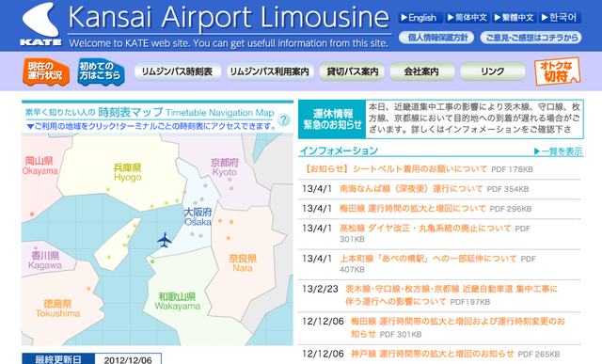Open the 個人情報保護方針 privacy policy button
This screenshot has height=364, width=602.
436,38
